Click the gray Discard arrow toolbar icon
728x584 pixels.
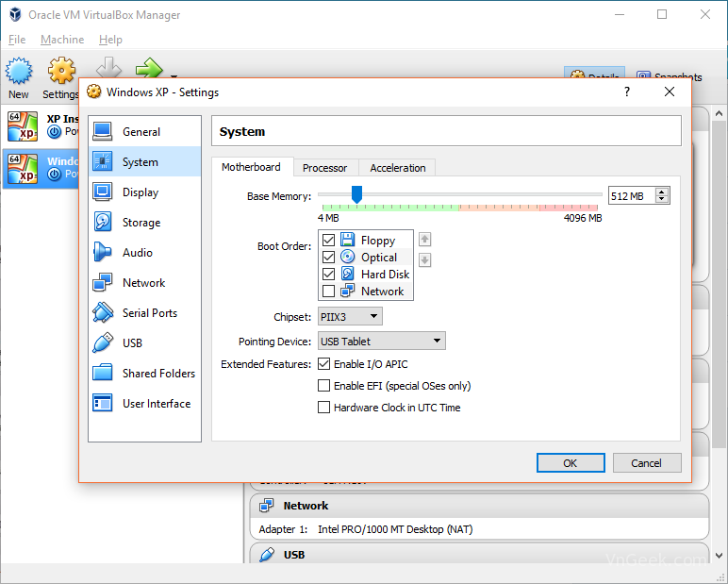[x=108, y=67]
